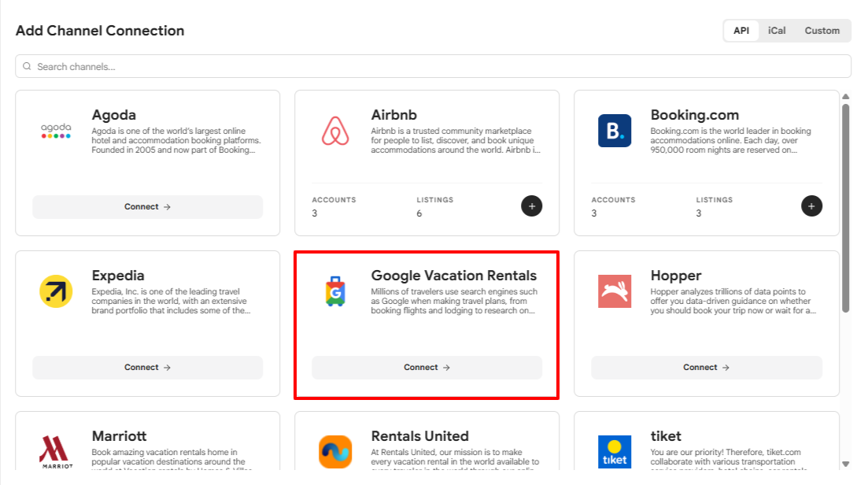The width and height of the screenshot is (868, 485).
Task: Click the Airbnb LISTINGS label
Action: coord(435,200)
